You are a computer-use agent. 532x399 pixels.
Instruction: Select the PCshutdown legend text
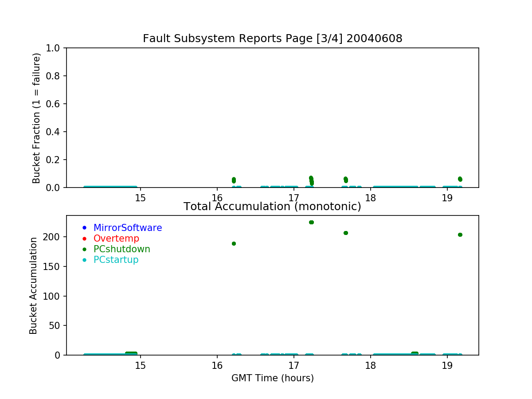(x=121, y=249)
